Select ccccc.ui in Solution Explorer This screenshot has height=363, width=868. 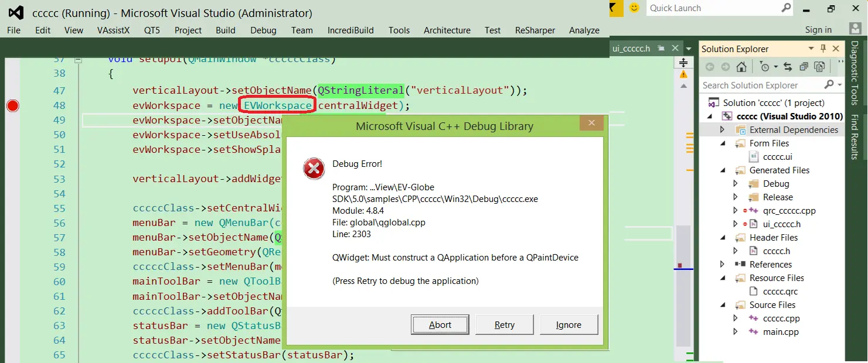(777, 156)
